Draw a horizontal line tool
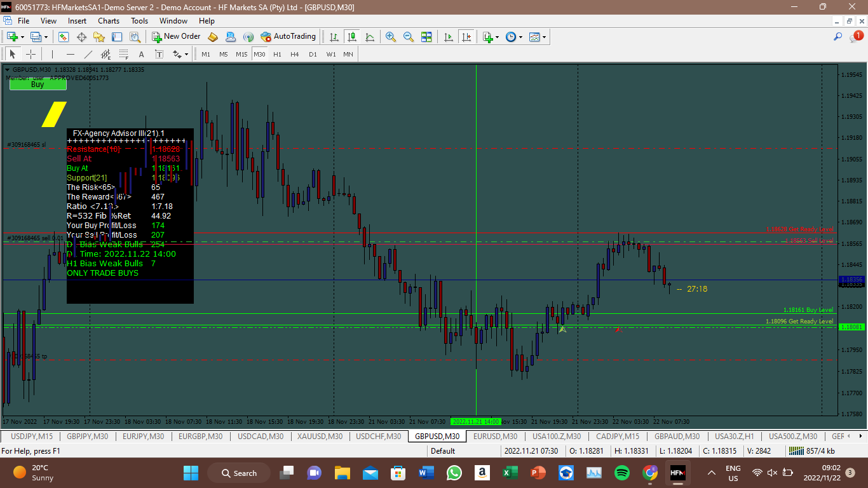This screenshot has width=868, height=488. point(70,54)
